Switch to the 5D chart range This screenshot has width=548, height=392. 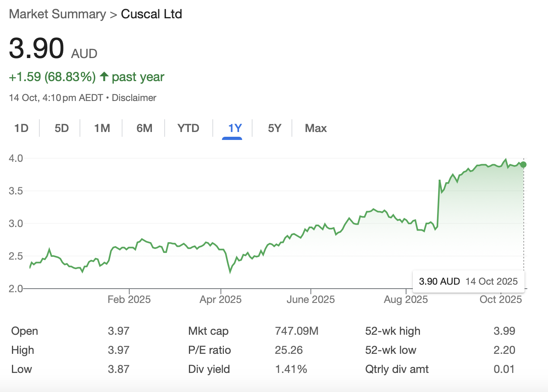pyautogui.click(x=62, y=128)
